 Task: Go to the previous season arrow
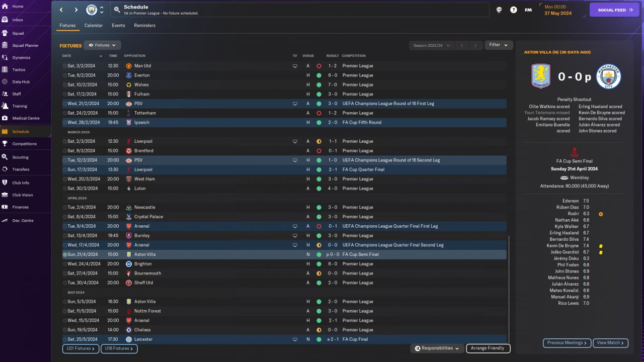click(462, 45)
